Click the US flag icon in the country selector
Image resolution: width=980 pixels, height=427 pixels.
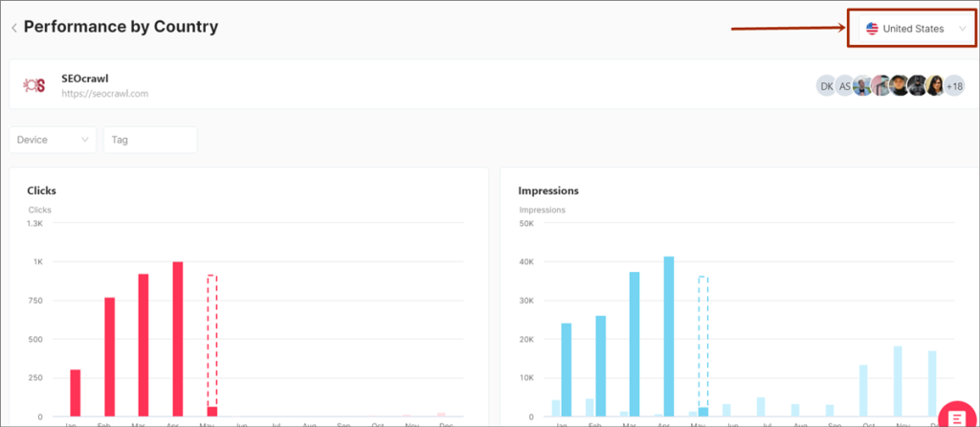tap(872, 29)
